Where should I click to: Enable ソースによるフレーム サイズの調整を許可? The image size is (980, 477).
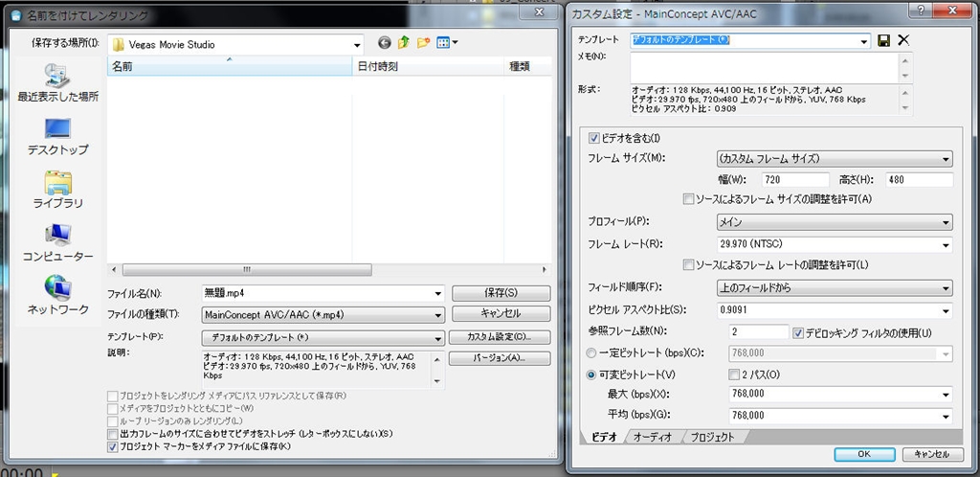689,199
